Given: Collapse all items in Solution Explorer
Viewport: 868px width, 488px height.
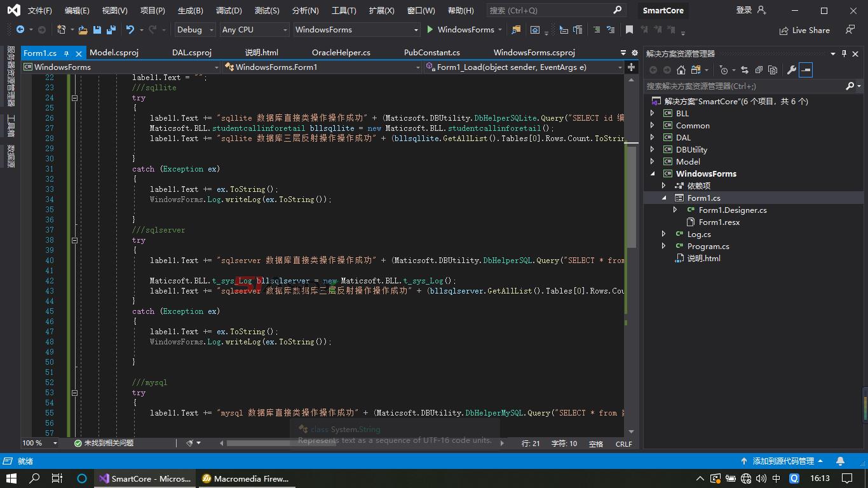Looking at the screenshot, I should coord(759,70).
